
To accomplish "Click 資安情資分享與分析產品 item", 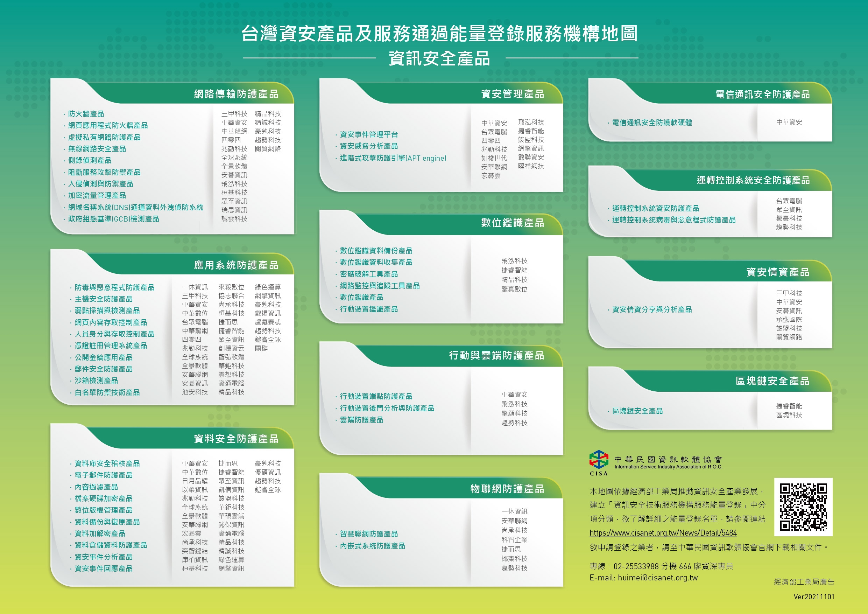I will [x=652, y=309].
